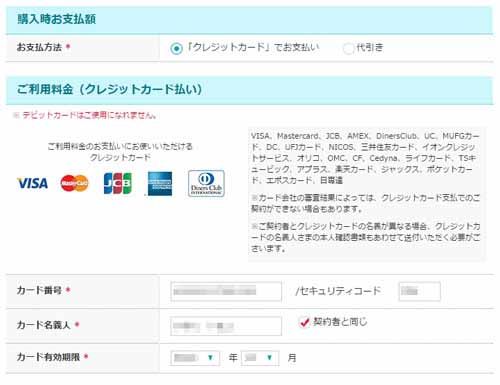Click the 購入時お支払額 section heading
The height and width of the screenshot is (385, 500).
tap(57, 19)
